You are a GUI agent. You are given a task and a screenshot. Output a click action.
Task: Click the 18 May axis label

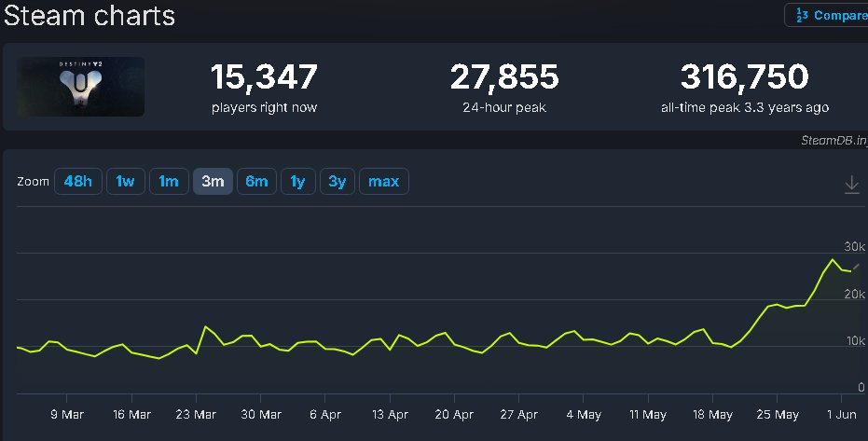[x=712, y=415]
